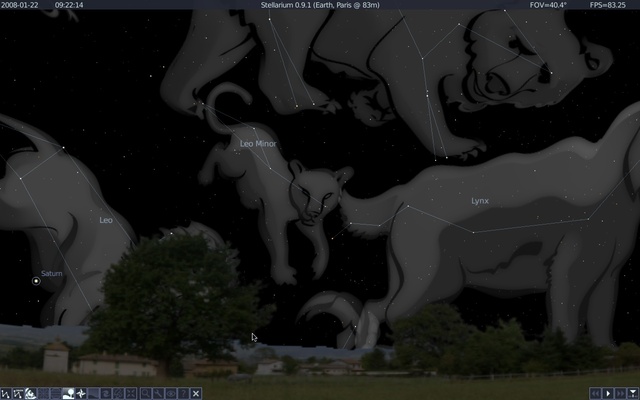This screenshot has height=400, width=640.
Task: Return to current time button
Action: tap(633, 393)
